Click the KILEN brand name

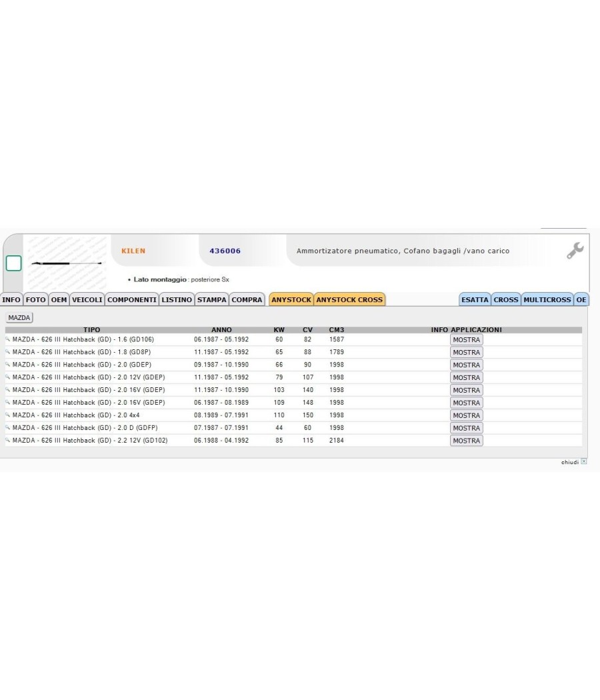[x=133, y=251]
